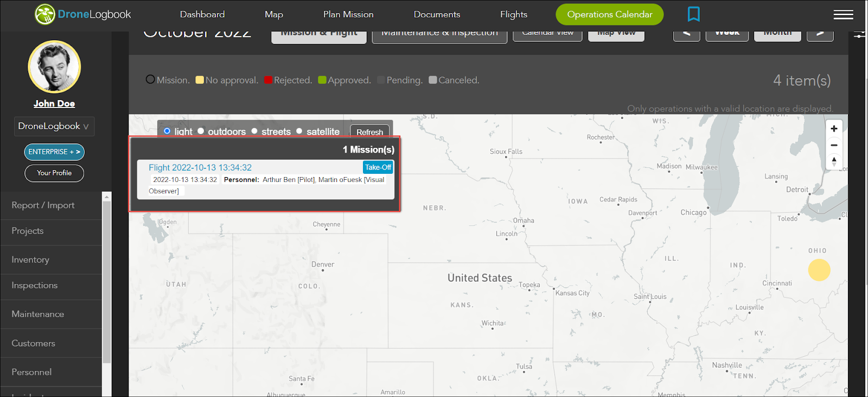Open Flights menu
The height and width of the screenshot is (397, 868).
point(514,14)
